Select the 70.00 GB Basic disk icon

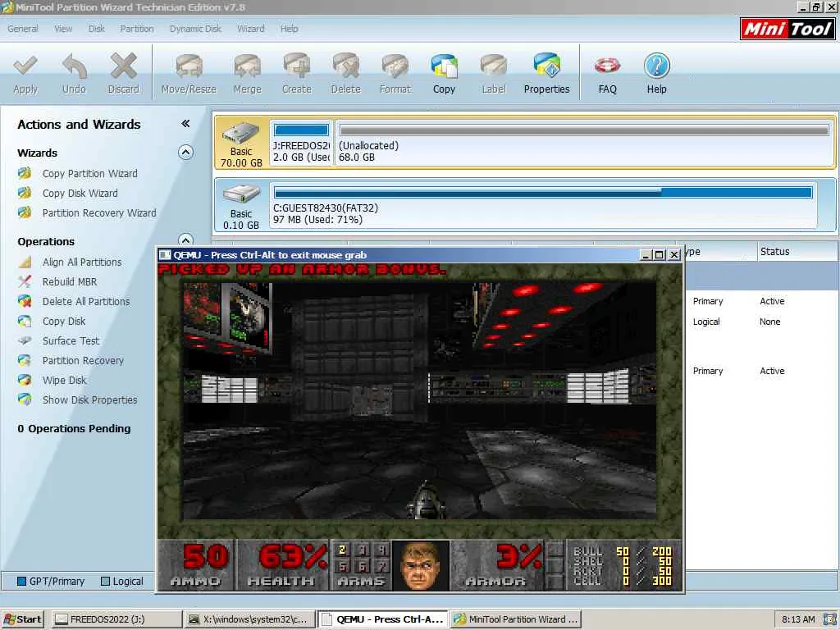[x=241, y=133]
